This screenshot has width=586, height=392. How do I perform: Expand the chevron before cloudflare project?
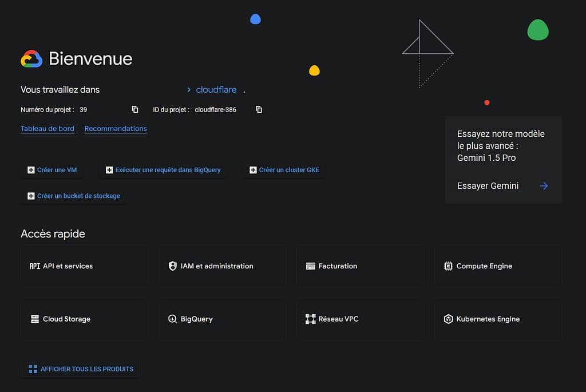pos(189,90)
